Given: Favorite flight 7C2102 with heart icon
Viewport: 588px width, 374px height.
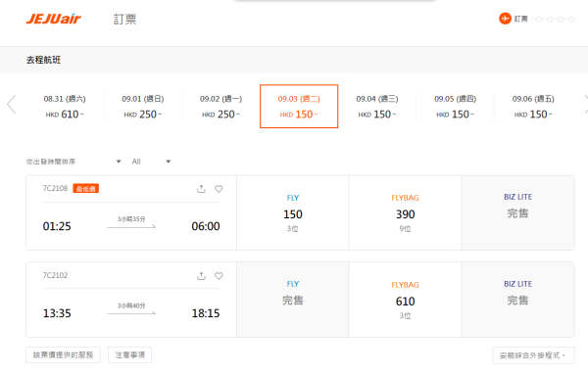Looking at the screenshot, I should (219, 276).
